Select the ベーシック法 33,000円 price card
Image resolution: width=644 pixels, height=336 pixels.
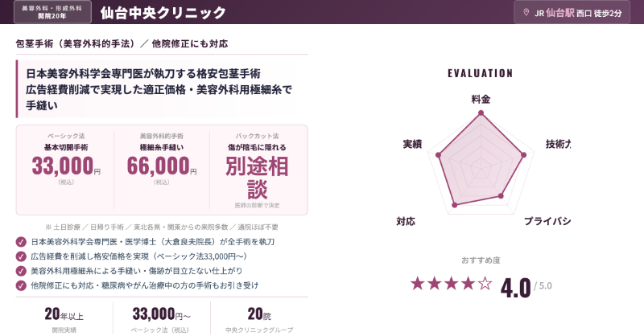[66, 169]
